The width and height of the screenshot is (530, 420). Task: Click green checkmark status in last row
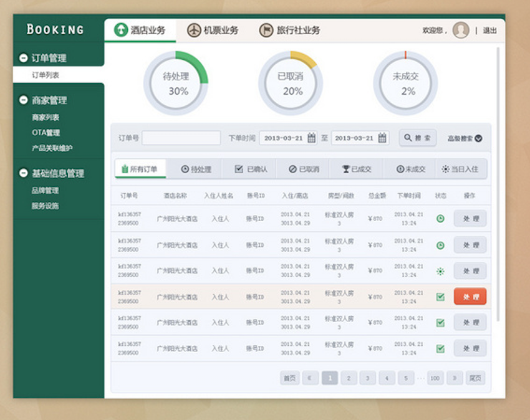[x=440, y=348]
